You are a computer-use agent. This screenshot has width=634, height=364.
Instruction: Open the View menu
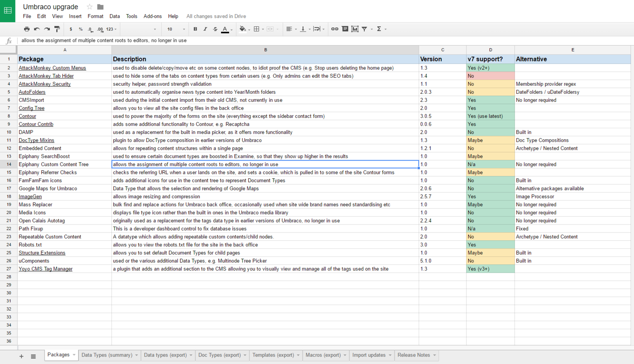57,17
